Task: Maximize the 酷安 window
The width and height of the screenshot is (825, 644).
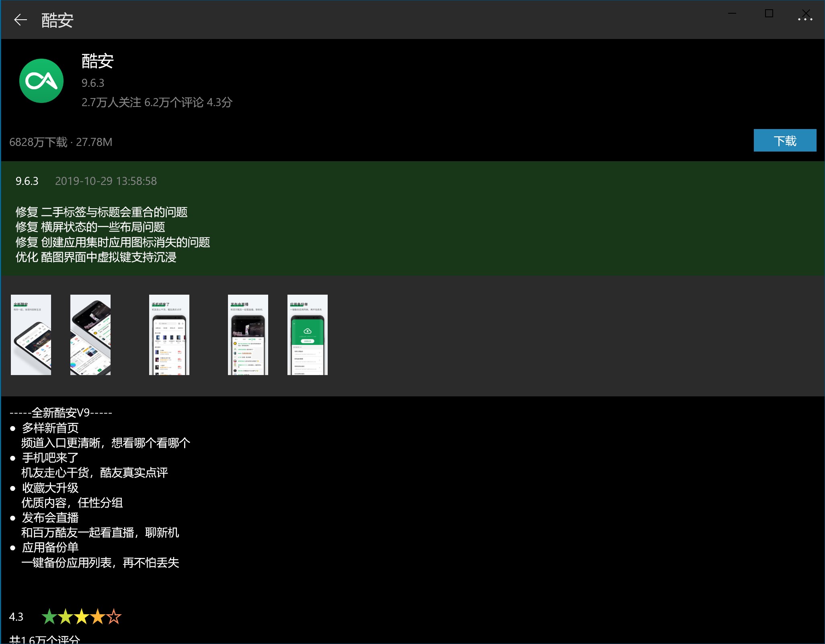Action: tap(769, 14)
